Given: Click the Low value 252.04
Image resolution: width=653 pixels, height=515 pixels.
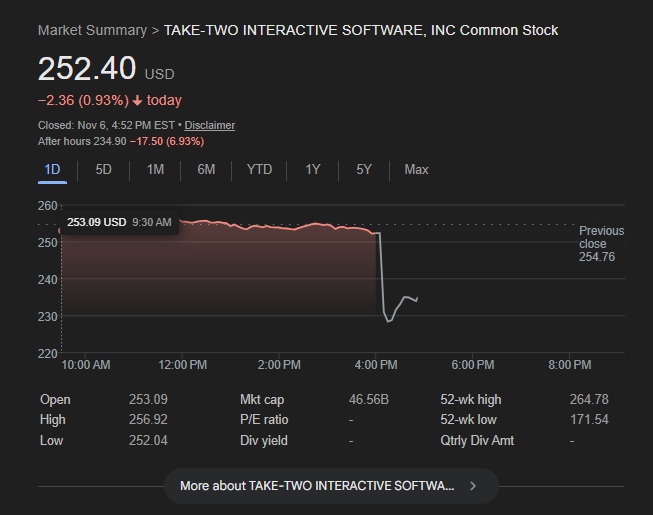Looking at the screenshot, I should point(148,440).
